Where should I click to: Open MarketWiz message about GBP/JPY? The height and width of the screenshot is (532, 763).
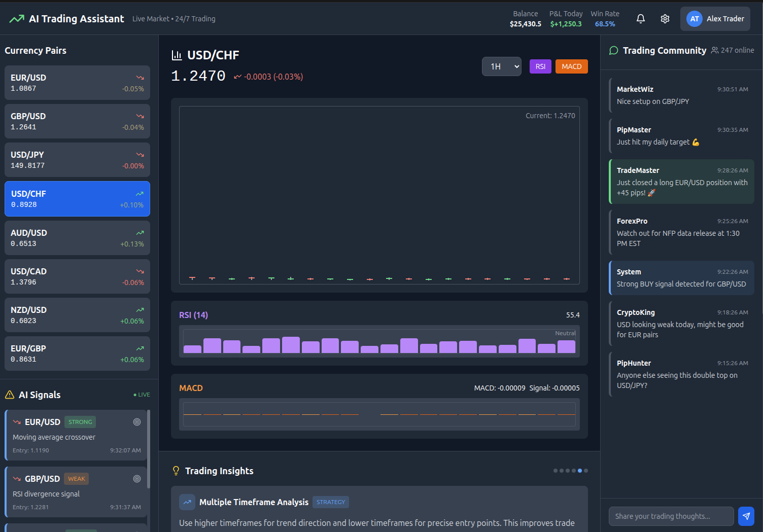click(x=681, y=95)
